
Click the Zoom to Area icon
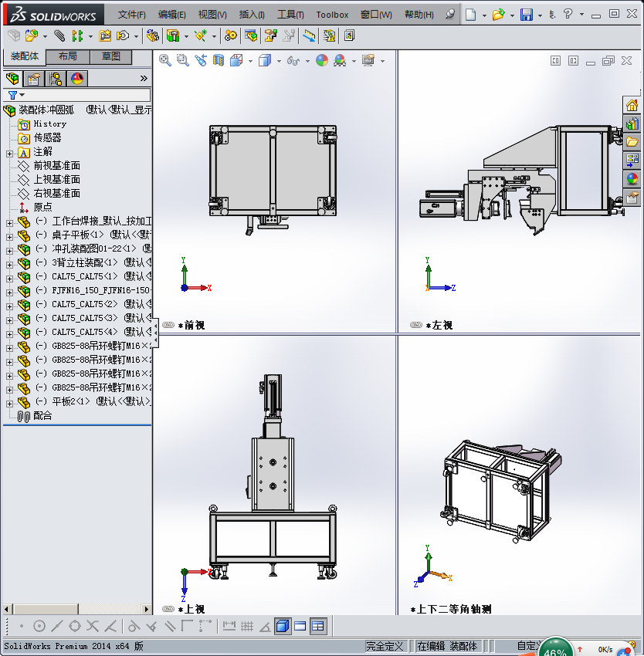(182, 61)
